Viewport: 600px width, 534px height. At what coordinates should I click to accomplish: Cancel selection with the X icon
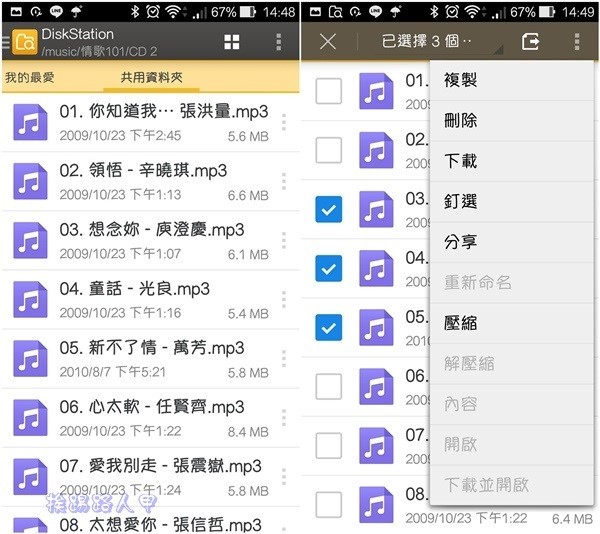(x=328, y=41)
